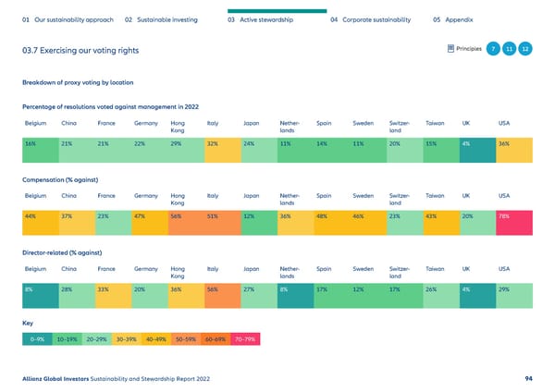This screenshot has width=555, height=392.
Task: Select Italy's 56% director-related cell
Action: pyautogui.click(x=221, y=289)
